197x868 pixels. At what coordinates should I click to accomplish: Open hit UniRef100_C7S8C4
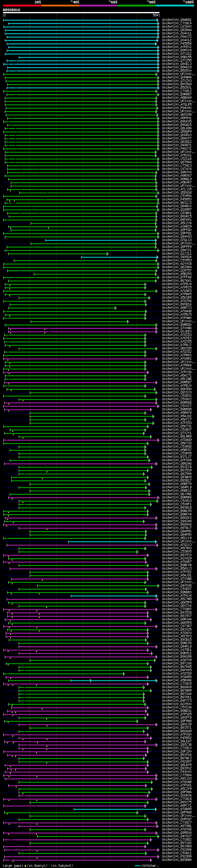177,23
